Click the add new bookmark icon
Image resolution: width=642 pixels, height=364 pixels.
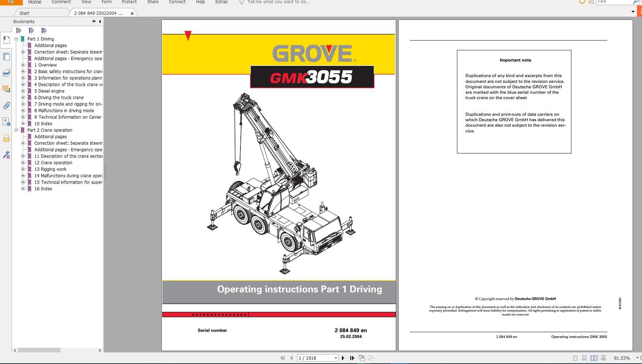point(31,31)
